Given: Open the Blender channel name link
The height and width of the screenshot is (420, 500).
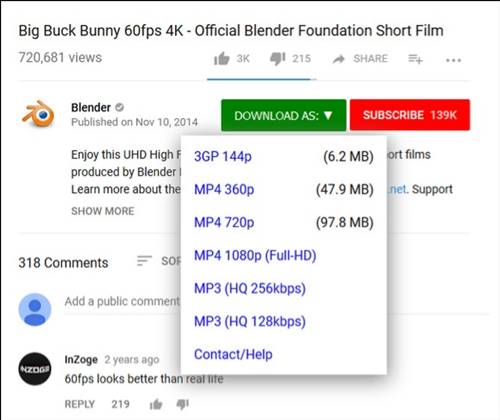Looking at the screenshot, I should 91,107.
